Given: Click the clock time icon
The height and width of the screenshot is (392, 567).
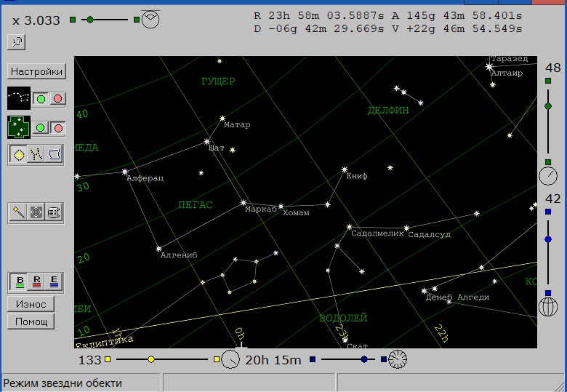Looking at the screenshot, I should (x=398, y=359).
